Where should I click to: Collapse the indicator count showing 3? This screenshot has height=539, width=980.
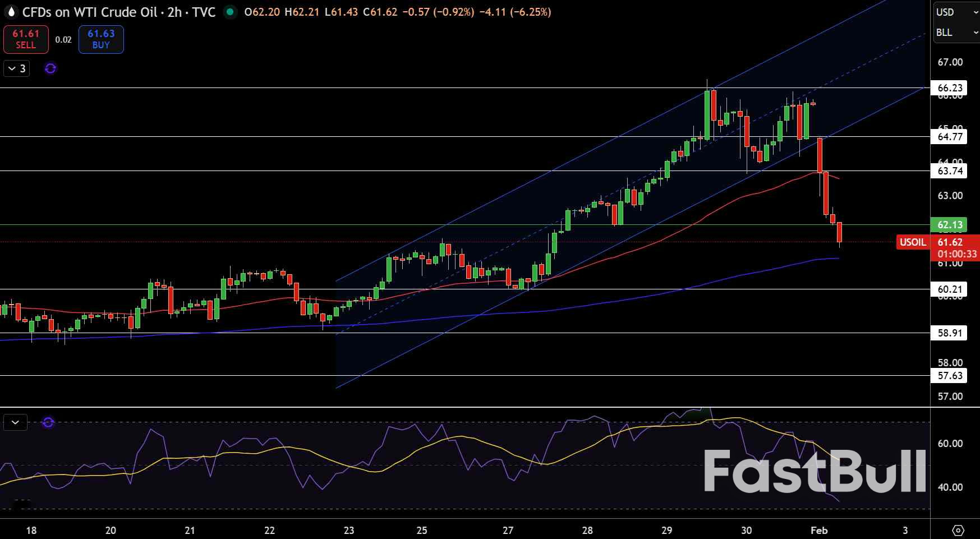15,68
